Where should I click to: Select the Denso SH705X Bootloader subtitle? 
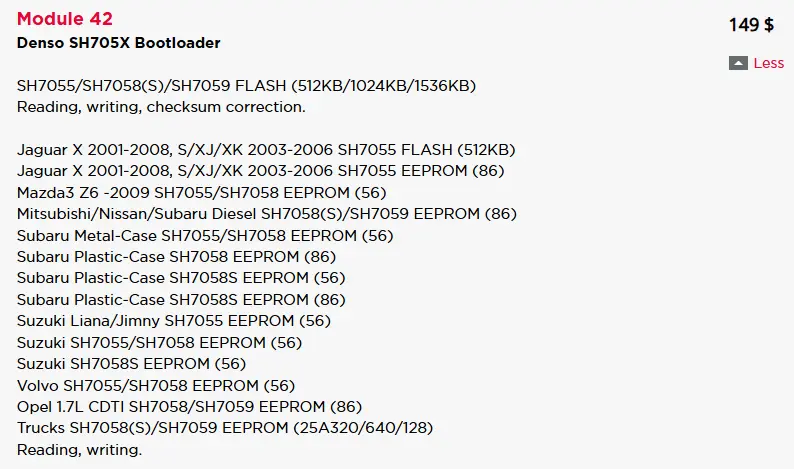[119, 43]
